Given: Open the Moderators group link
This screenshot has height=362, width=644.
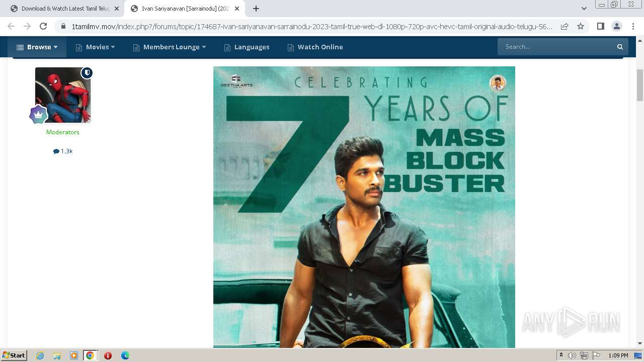Looking at the screenshot, I should 63,132.
